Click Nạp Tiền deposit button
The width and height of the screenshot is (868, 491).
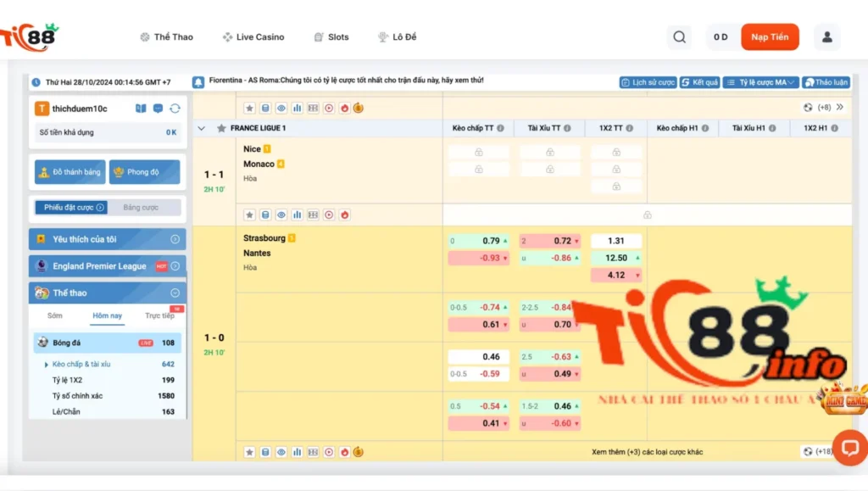click(x=770, y=37)
